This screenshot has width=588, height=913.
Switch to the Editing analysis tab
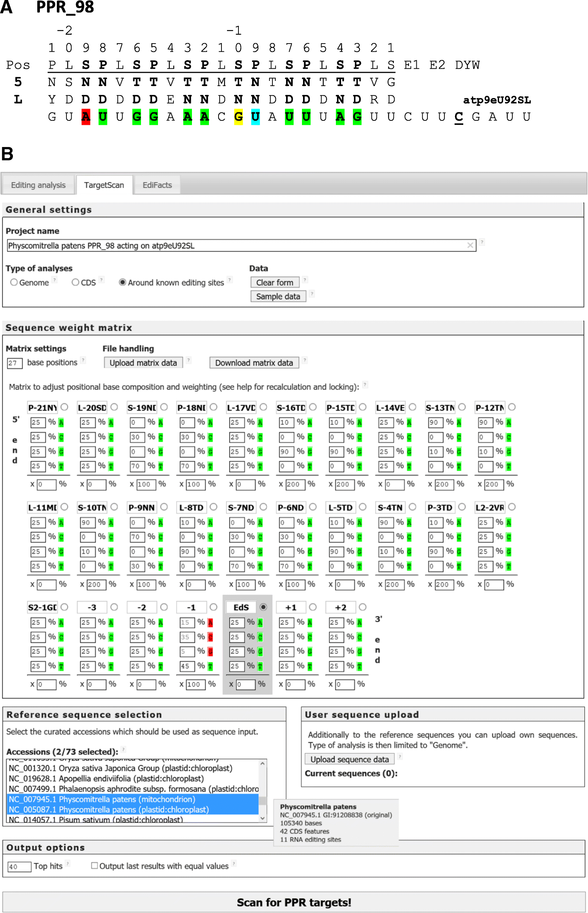tap(38, 185)
